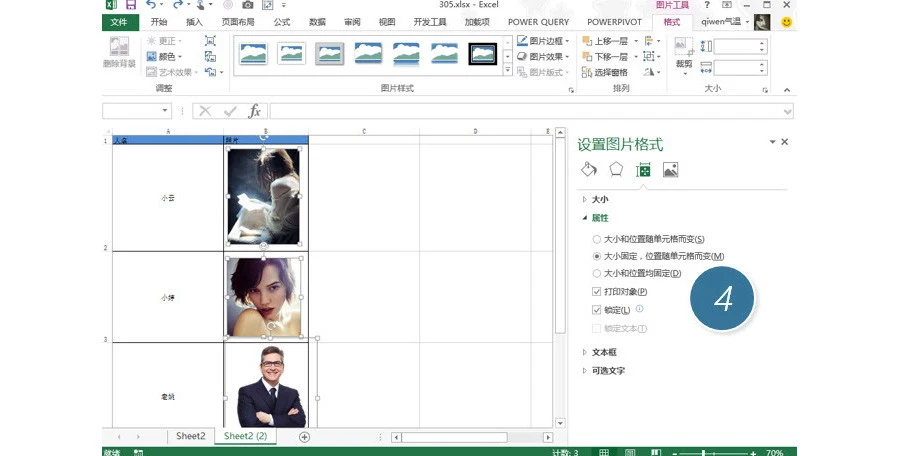This screenshot has height=456, width=900.
Task: Toggle the 锁定 (Locked) checkbox
Action: tap(596, 310)
